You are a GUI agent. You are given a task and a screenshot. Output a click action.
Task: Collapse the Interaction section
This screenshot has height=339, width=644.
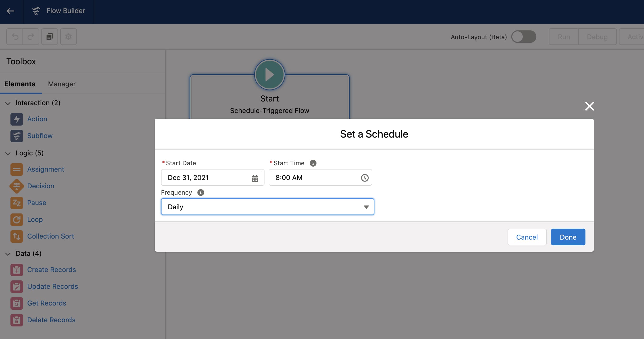[8, 103]
